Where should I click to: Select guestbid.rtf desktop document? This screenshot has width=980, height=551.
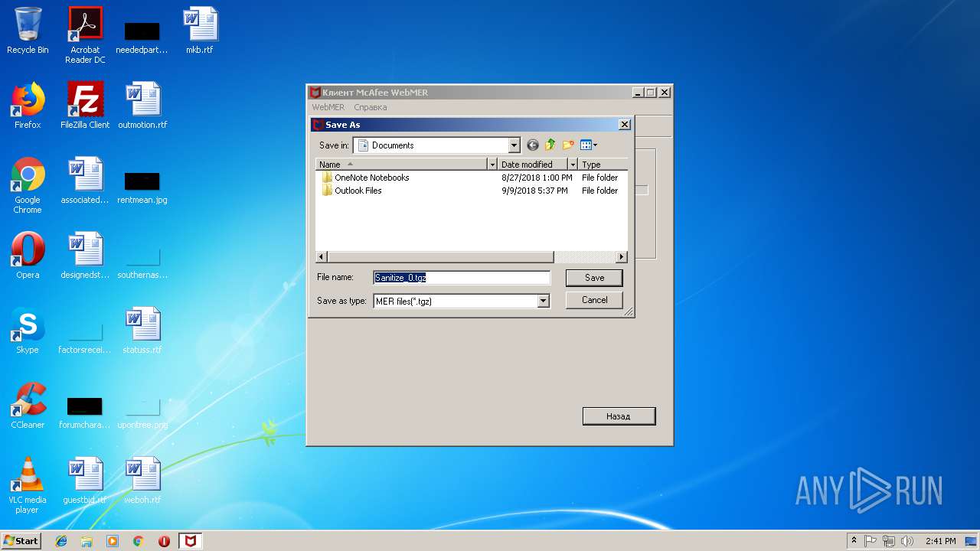click(x=85, y=481)
